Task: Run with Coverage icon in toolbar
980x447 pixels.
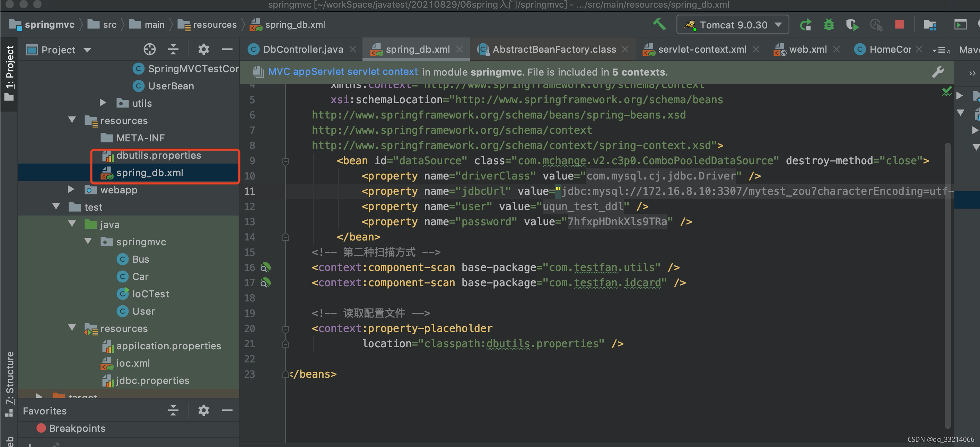Action: 852,25
